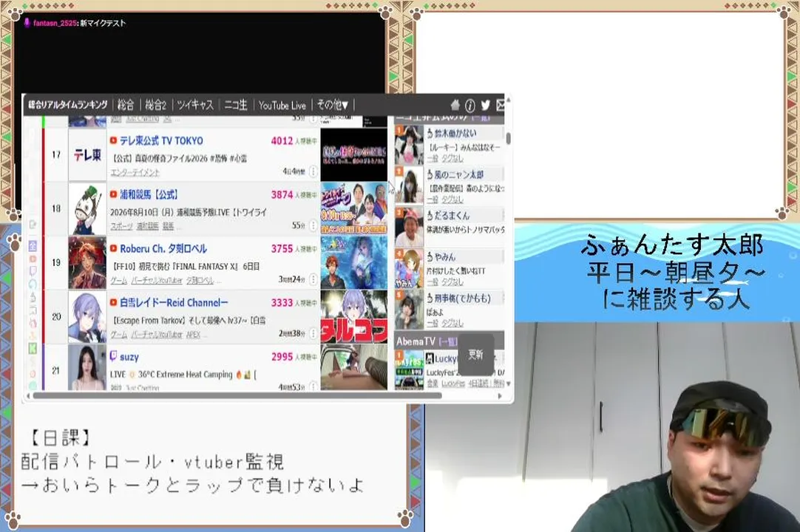Image resolution: width=800 pixels, height=532 pixels.
Task: Open だるまくん broadcaster link
Action: [452, 216]
